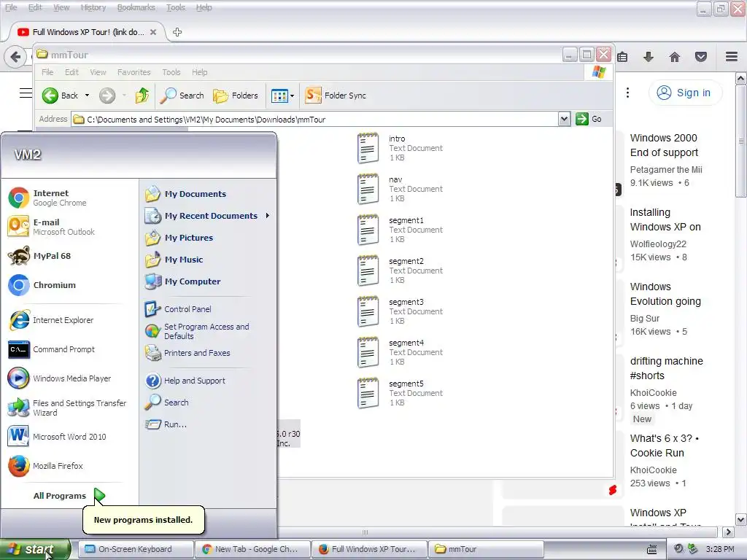Switch to On-Screen Keyboard taskbar item

click(136, 549)
